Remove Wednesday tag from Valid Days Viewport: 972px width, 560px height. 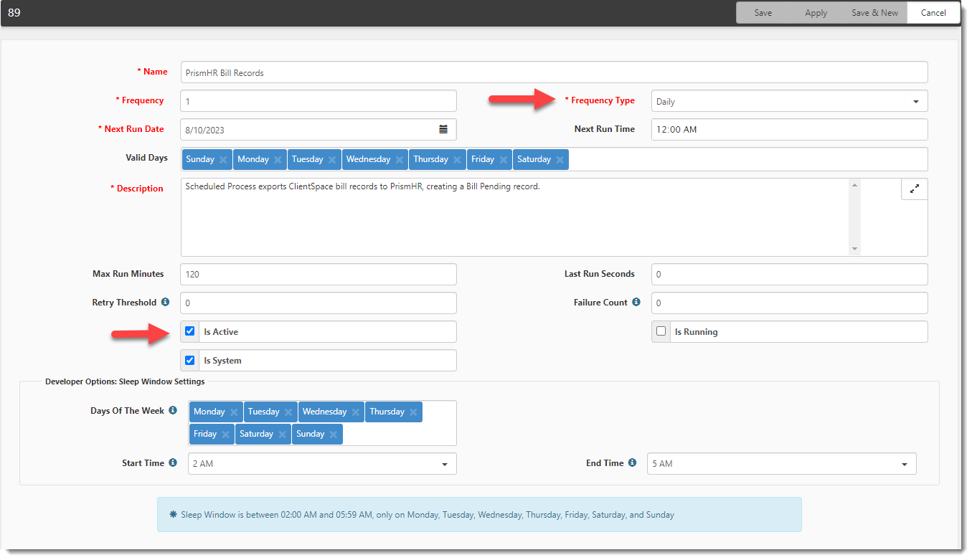[x=400, y=160]
